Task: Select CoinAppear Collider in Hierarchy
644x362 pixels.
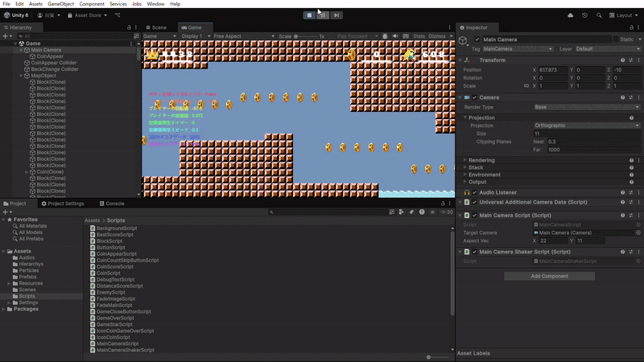Action: [53, 63]
